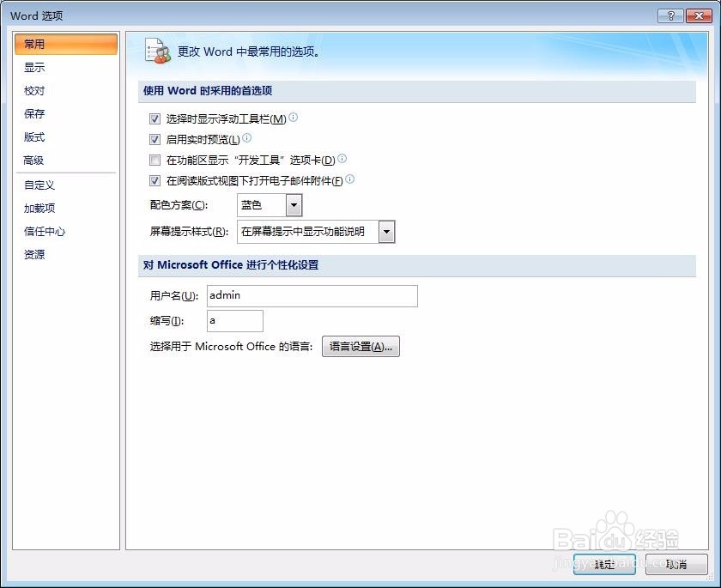Click the info icon beside 浮动工具栏 option
Screen dimensions: 721x588
click(293, 118)
